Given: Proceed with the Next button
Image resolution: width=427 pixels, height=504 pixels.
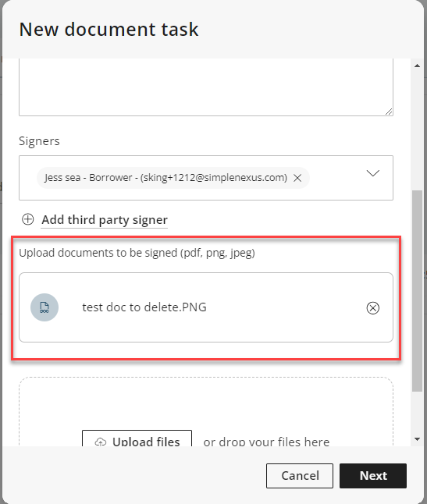Looking at the screenshot, I should coord(373,476).
